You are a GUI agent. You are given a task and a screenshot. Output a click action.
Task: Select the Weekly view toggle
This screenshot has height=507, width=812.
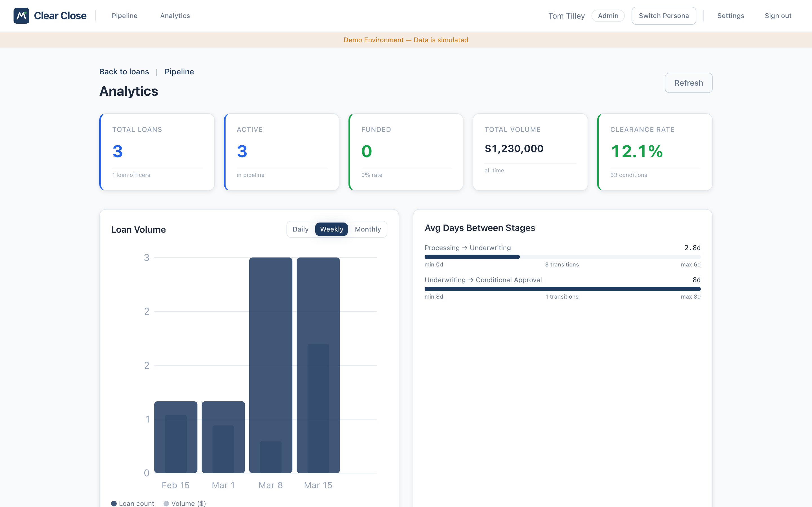coord(331,229)
